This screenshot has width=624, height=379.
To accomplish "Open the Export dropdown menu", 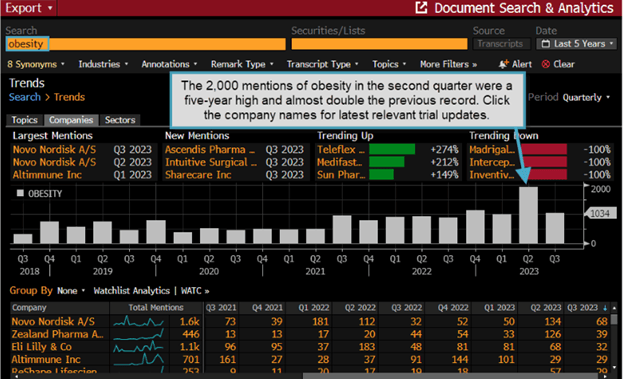I will (29, 8).
